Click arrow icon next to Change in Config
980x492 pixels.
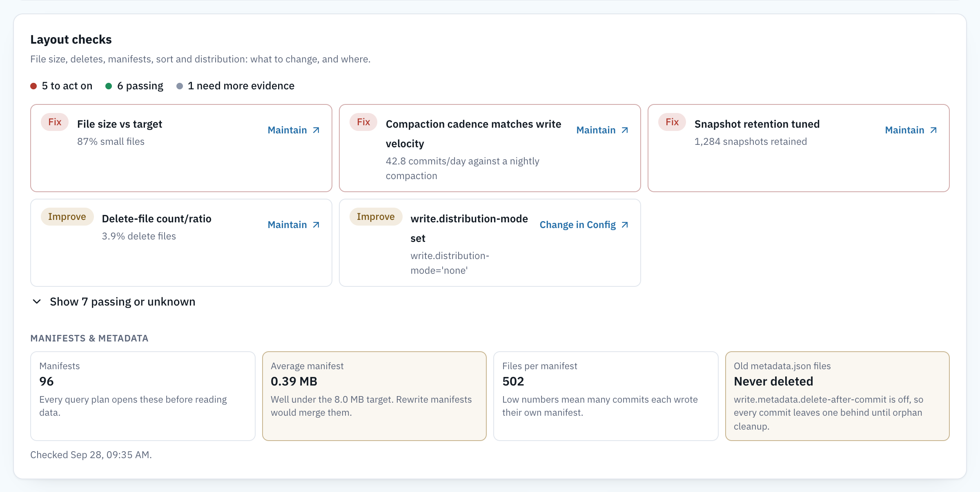coord(625,225)
